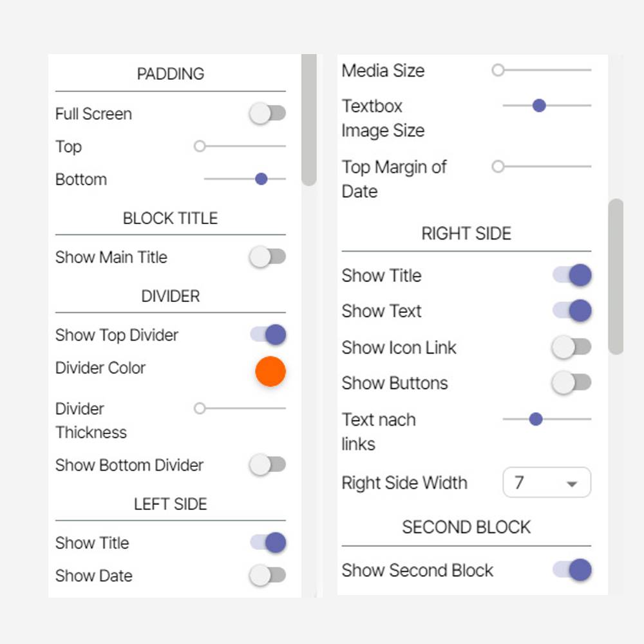Turn on Show Main Title switch

pos(268,257)
